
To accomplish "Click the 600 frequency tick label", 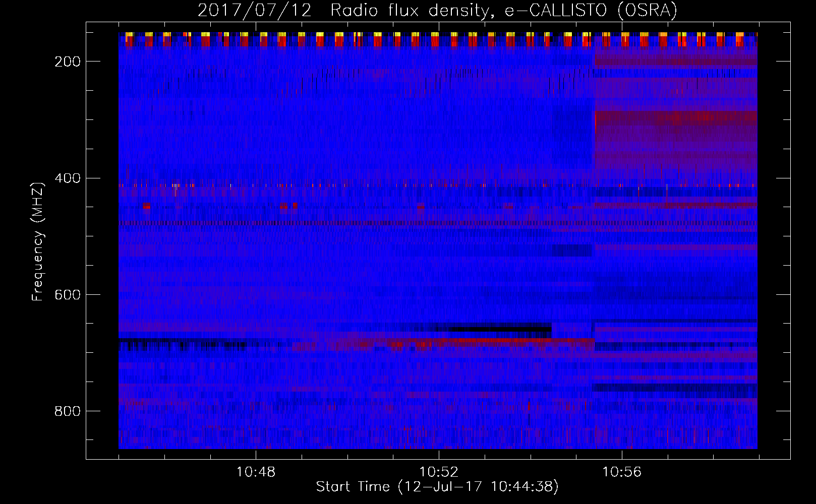I will point(68,294).
